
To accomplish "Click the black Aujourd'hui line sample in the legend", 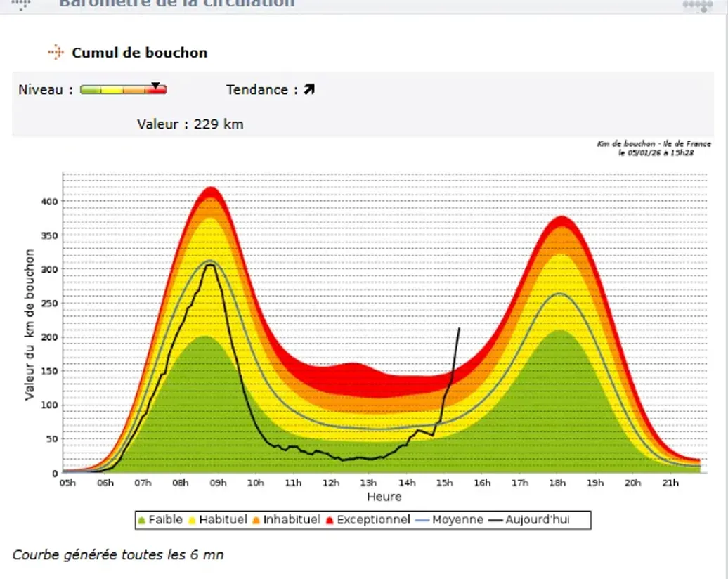I will pyautogui.click(x=495, y=521).
